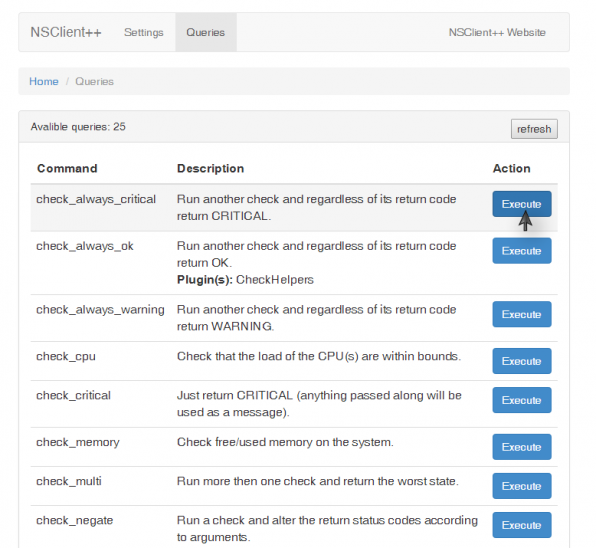This screenshot has height=548, width=596.
Task: Execute the check_always_critical query
Action: point(522,204)
